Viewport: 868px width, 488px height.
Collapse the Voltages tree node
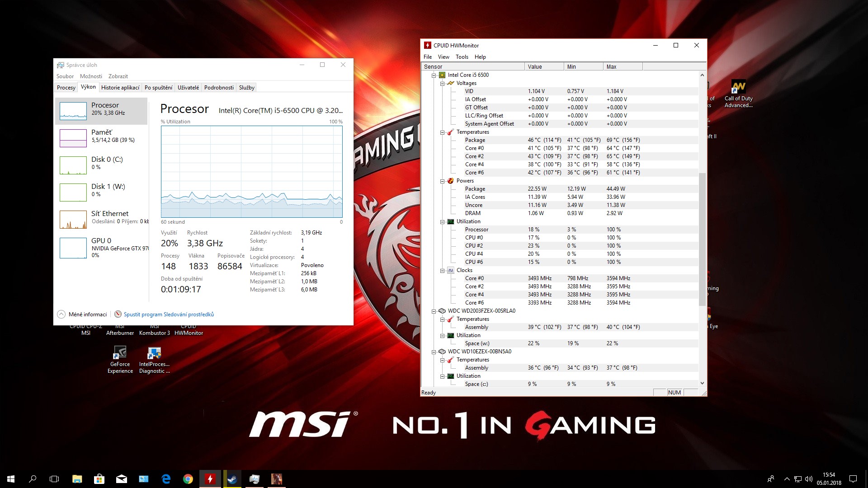[443, 84]
